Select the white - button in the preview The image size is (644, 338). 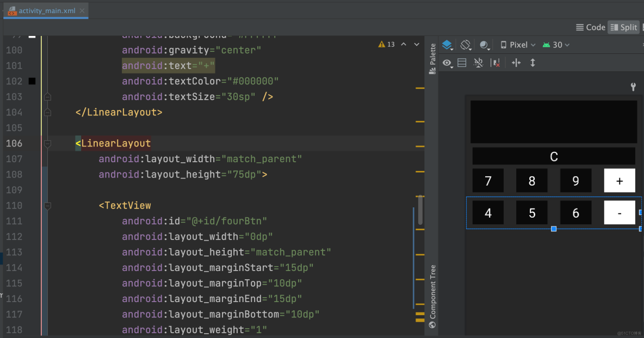pyautogui.click(x=620, y=213)
